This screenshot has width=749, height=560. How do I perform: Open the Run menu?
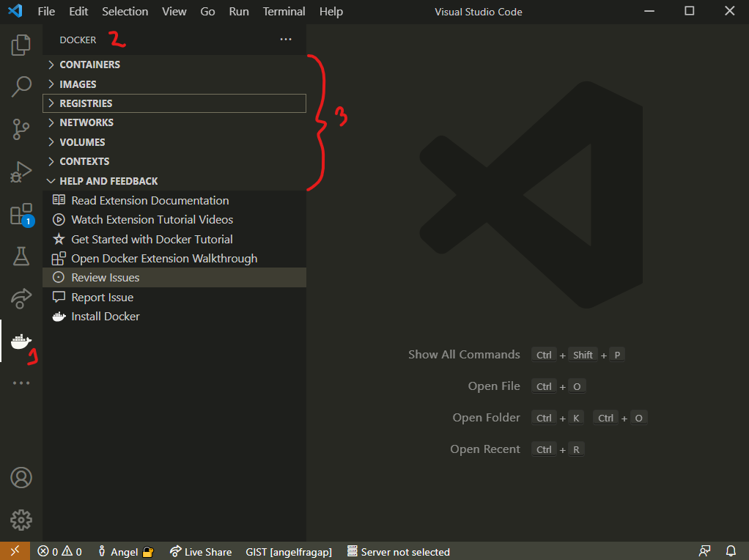click(239, 12)
